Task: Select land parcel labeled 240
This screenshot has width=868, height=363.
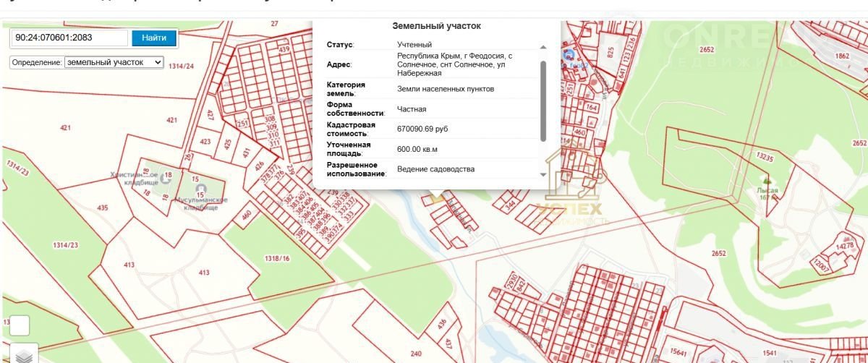Action: [415, 353]
